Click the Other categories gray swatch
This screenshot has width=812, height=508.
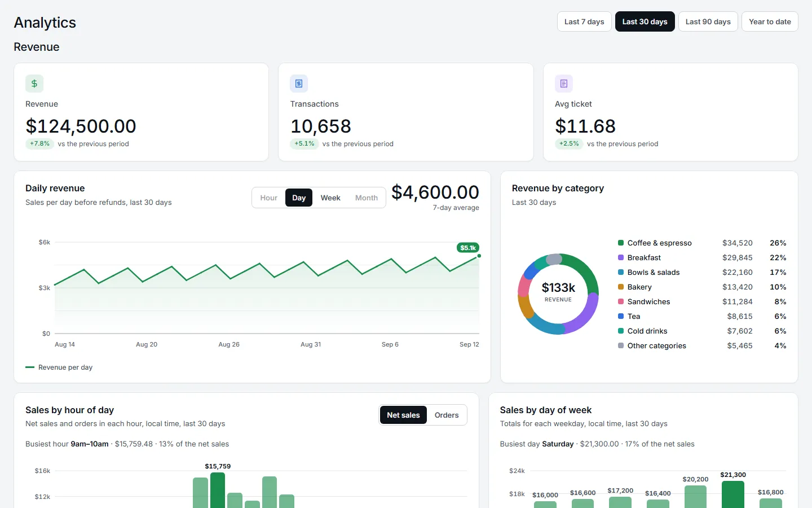pos(621,345)
